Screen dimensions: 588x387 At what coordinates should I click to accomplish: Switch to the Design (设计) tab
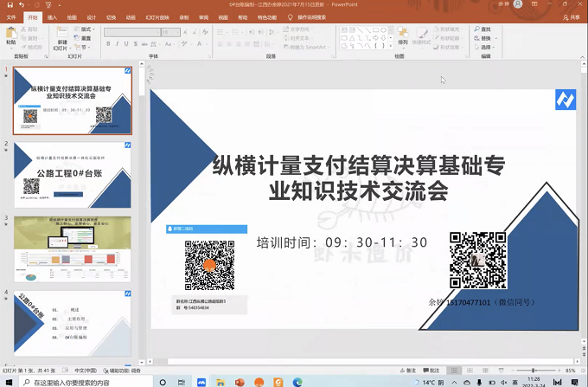point(92,17)
